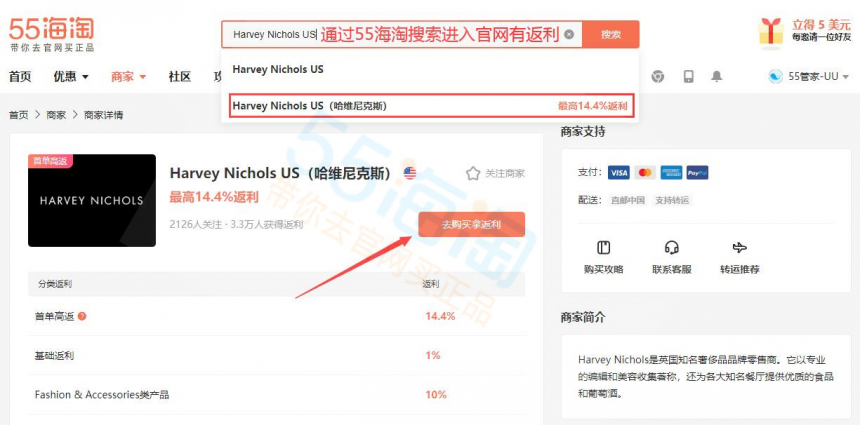Click the 联系客服 label
The width and height of the screenshot is (860, 425).
tap(671, 269)
